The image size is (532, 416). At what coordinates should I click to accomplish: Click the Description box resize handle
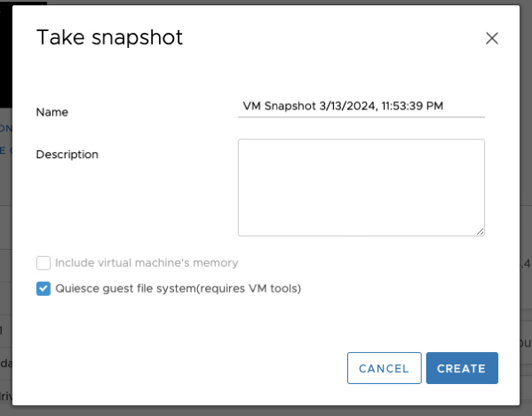tap(480, 232)
